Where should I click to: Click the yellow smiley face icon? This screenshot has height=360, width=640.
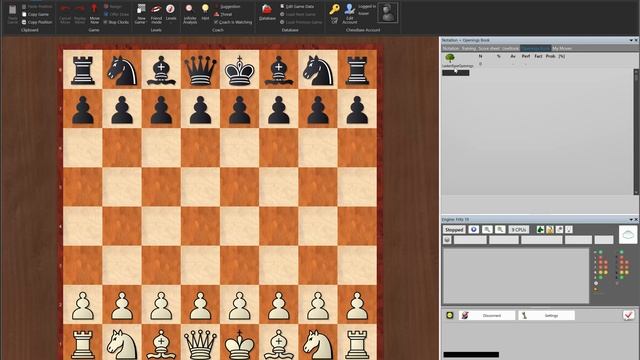(449, 315)
